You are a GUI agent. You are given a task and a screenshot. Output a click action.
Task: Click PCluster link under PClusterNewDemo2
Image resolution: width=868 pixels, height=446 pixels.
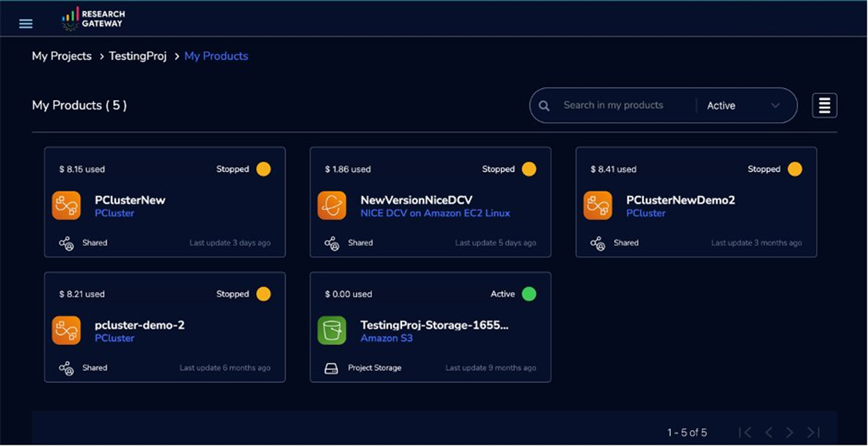click(646, 213)
